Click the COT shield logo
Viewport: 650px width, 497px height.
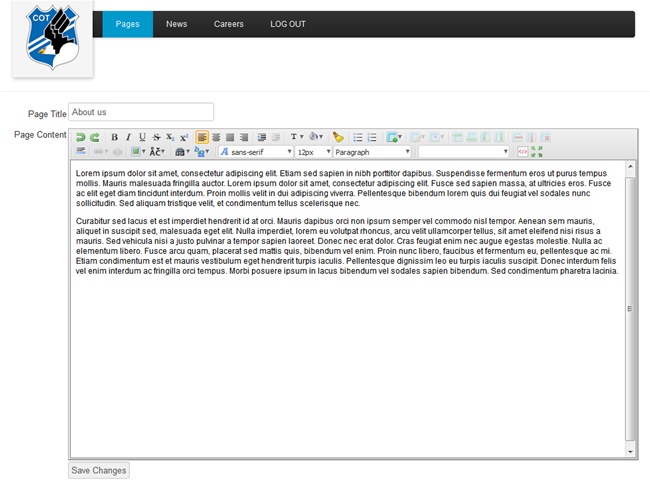pyautogui.click(x=52, y=38)
